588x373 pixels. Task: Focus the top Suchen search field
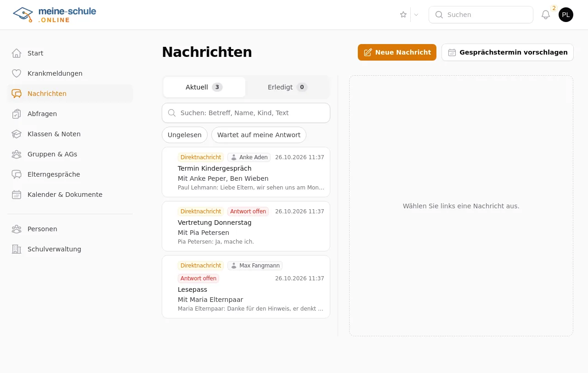click(481, 15)
